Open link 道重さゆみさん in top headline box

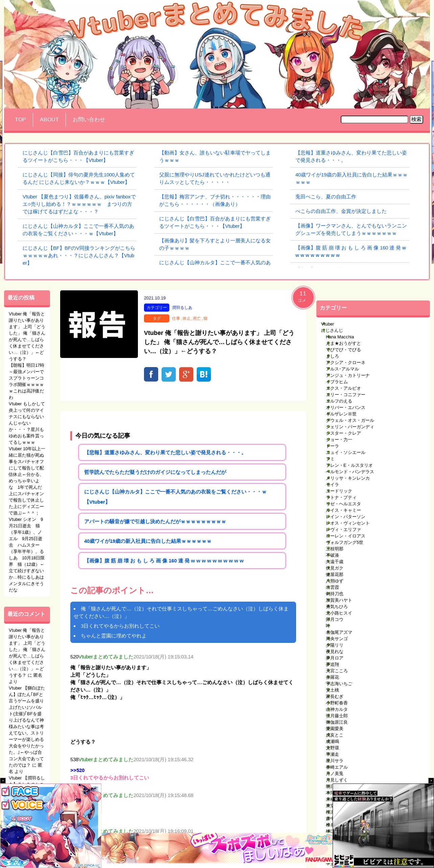351,156
